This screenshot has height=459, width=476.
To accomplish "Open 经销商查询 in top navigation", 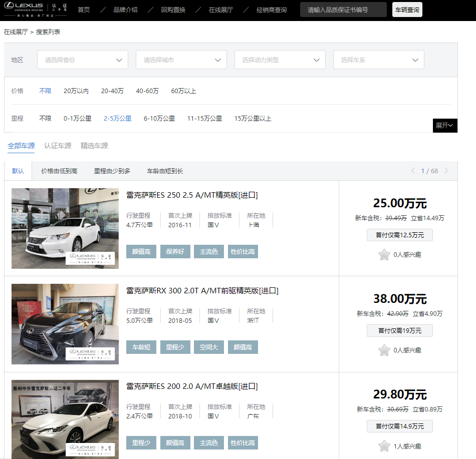I will pyautogui.click(x=272, y=10).
